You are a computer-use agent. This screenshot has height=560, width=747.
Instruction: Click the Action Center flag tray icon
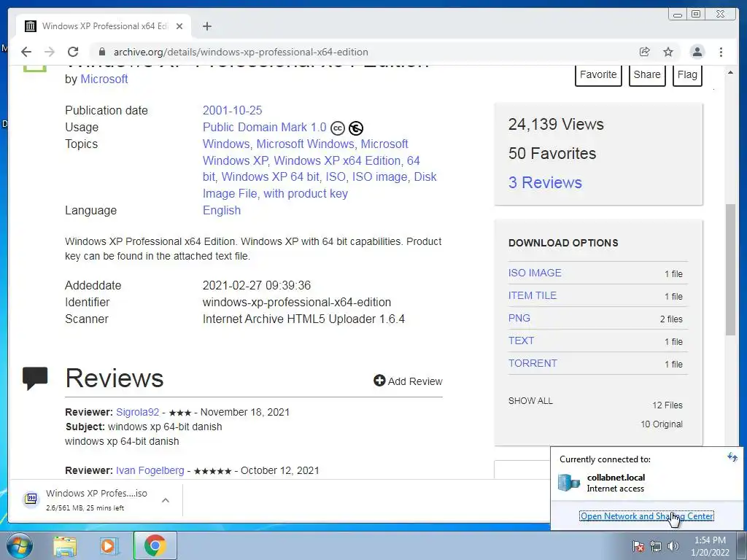pyautogui.click(x=638, y=546)
